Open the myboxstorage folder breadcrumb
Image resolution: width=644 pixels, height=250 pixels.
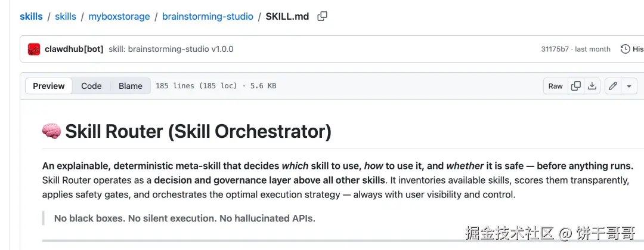(119, 17)
